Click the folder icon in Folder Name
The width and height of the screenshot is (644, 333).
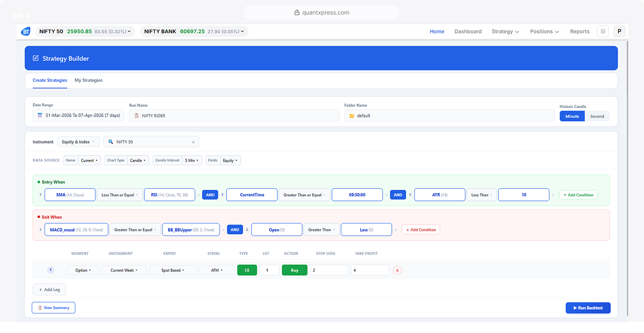[x=351, y=116]
